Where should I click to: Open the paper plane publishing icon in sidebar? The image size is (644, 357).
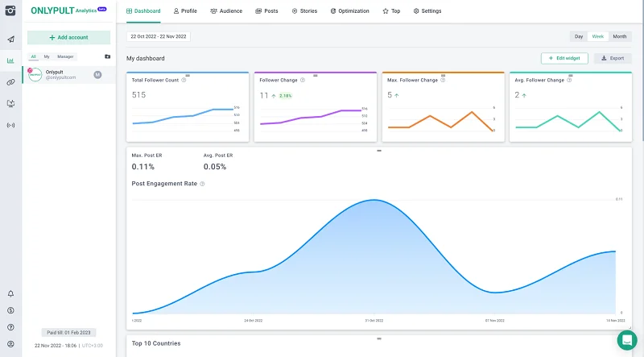[x=10, y=39]
